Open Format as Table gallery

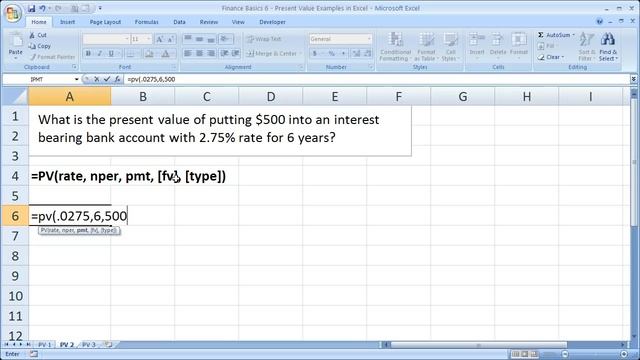click(426, 47)
